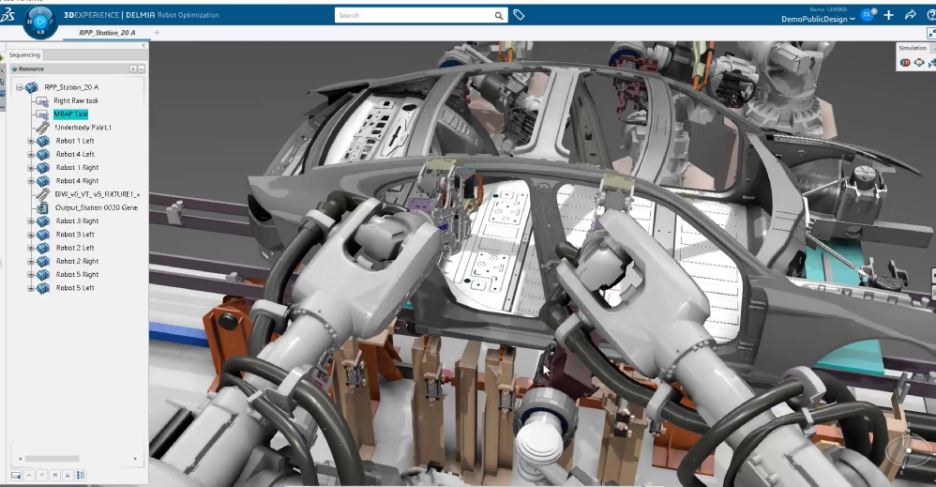Image resolution: width=936 pixels, height=487 pixels.
Task: Click the Underbody Palet.1 tool icon
Action: click(42, 128)
